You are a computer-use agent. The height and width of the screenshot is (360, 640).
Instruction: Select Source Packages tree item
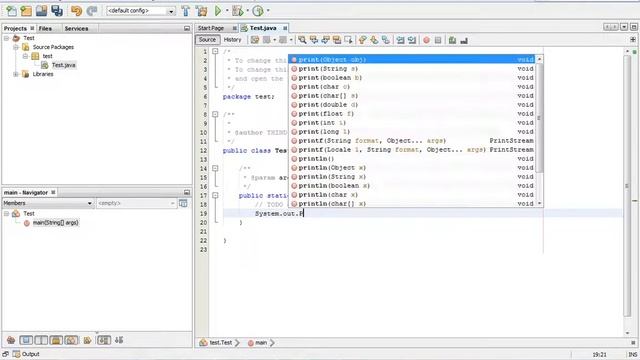[53, 47]
